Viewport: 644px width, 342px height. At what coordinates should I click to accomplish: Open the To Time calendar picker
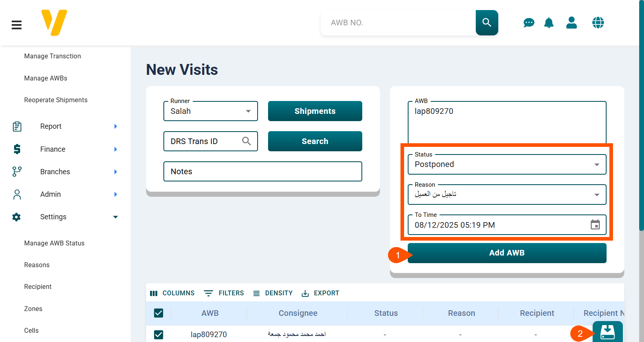tap(595, 225)
